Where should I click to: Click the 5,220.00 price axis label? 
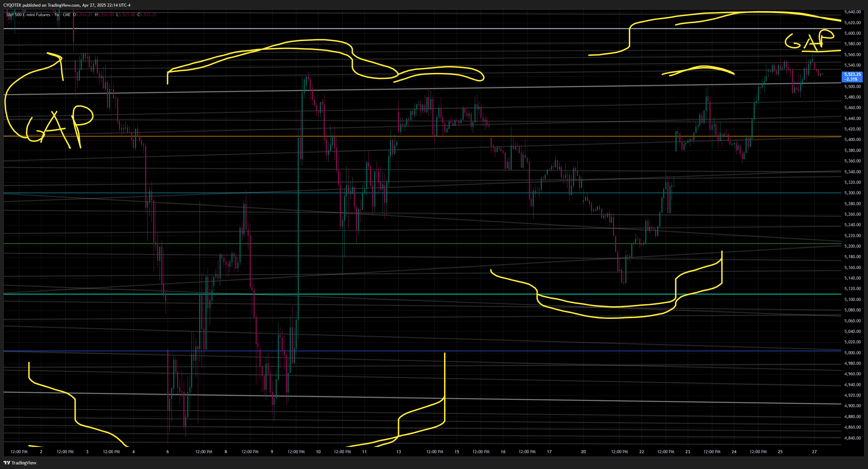pyautogui.click(x=853, y=236)
